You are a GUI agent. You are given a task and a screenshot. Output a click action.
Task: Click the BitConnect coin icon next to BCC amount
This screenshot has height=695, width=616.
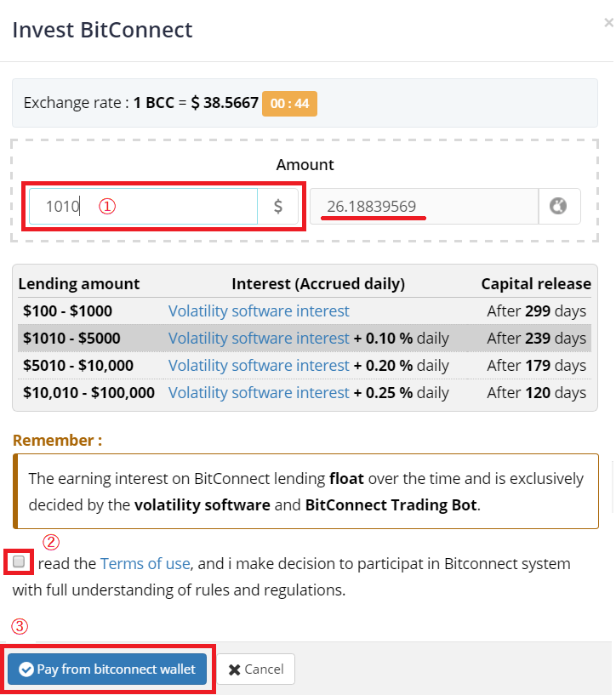[558, 206]
